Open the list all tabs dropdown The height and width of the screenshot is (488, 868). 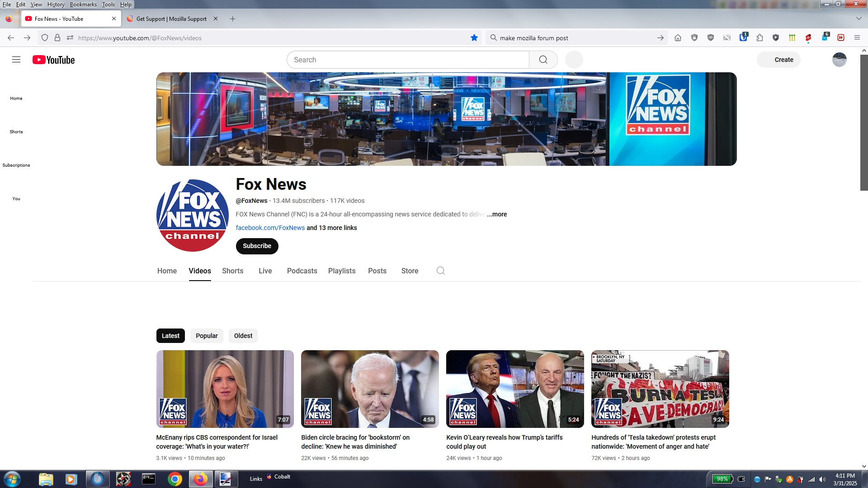click(x=859, y=19)
